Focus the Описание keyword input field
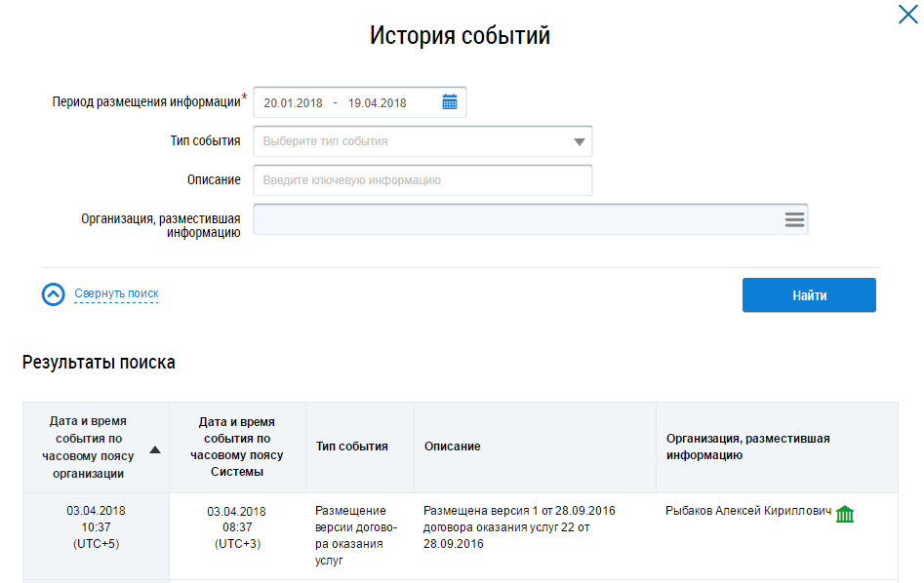Image resolution: width=924 pixels, height=583 pixels. [x=422, y=180]
